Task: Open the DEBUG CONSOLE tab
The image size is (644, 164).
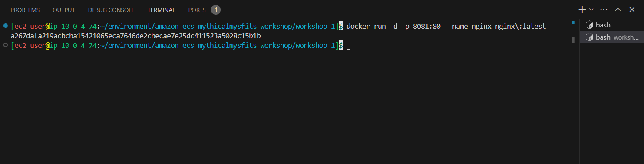Action: (x=111, y=10)
